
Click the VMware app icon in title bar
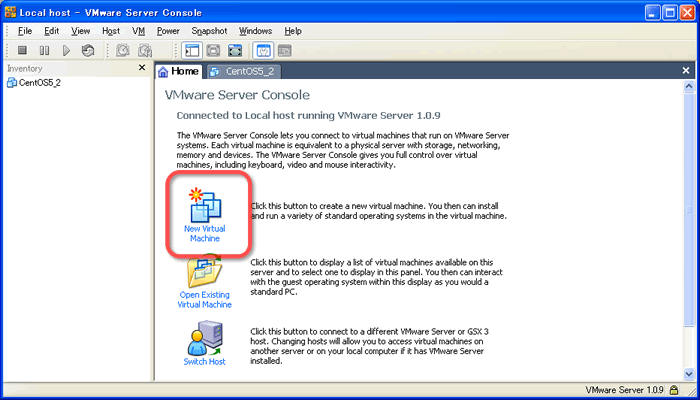[10, 12]
